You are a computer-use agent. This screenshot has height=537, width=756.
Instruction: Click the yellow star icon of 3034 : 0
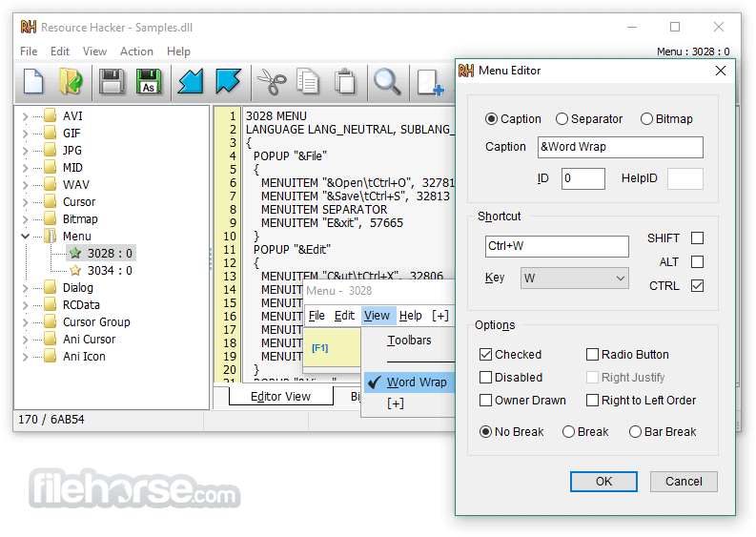point(75,270)
